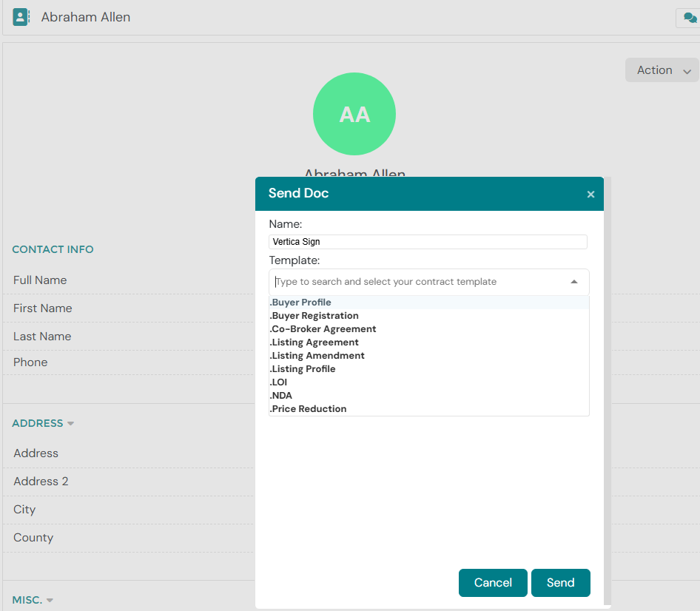Collapse the template dropdown with the up arrow

coord(574,282)
